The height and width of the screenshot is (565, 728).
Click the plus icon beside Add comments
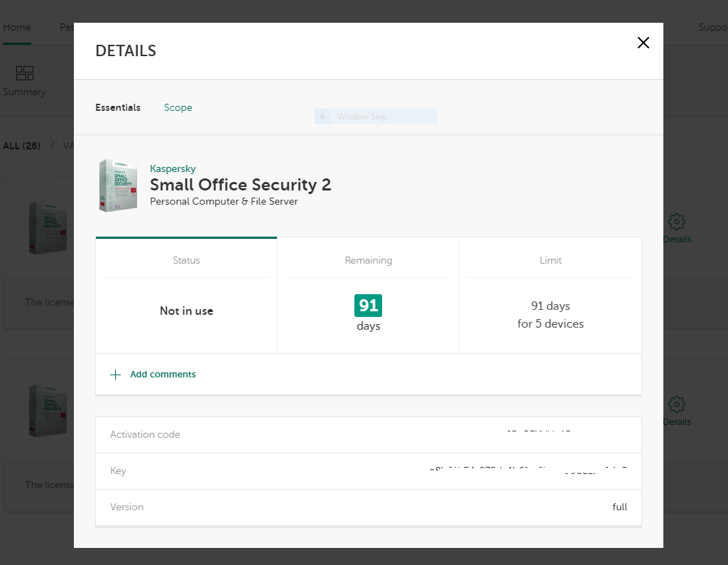(x=115, y=375)
